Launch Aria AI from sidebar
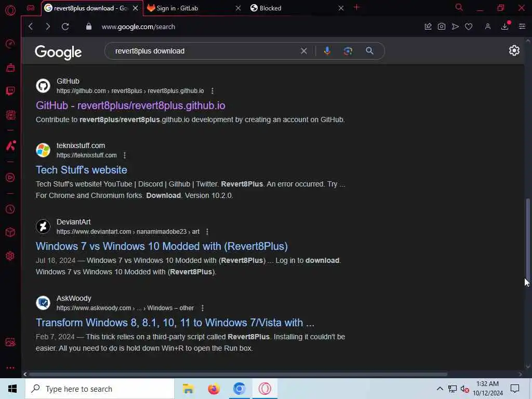 coord(10,145)
